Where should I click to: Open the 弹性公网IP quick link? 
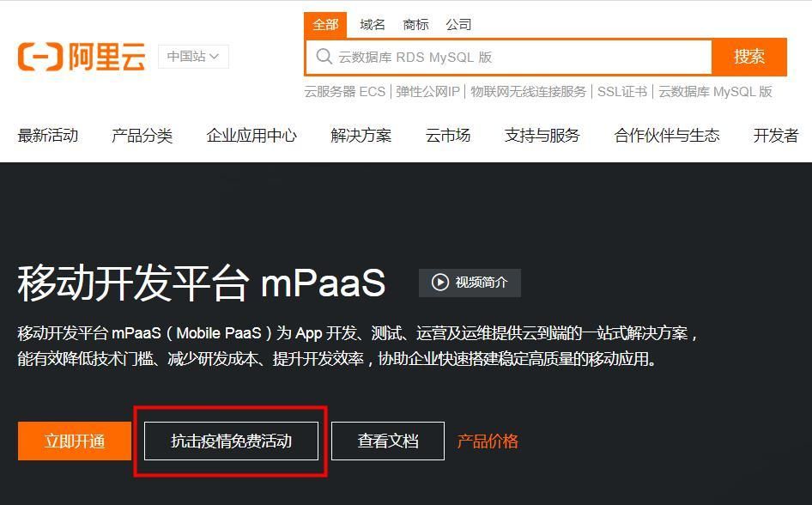coord(427,92)
